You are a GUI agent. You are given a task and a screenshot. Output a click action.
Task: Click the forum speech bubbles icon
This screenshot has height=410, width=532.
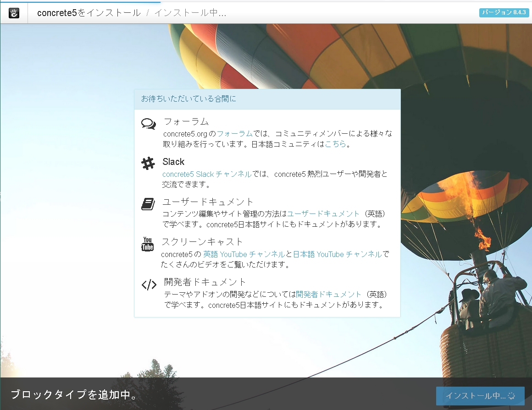click(149, 124)
